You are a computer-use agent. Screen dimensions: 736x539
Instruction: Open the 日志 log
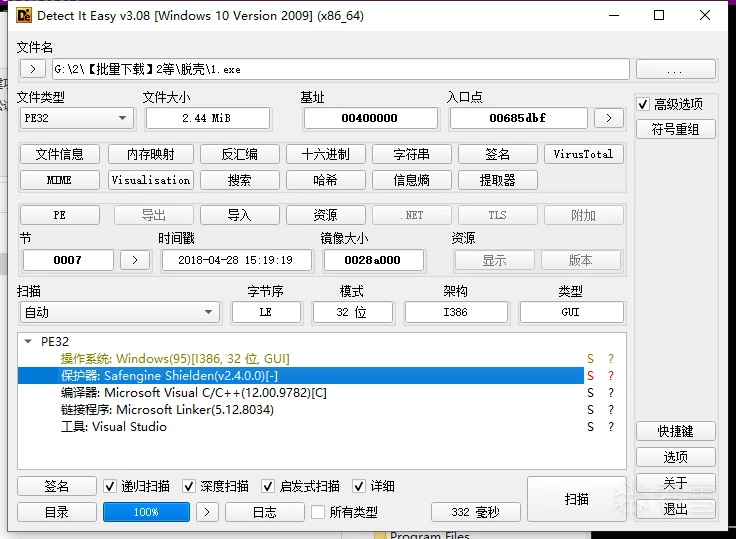264,512
